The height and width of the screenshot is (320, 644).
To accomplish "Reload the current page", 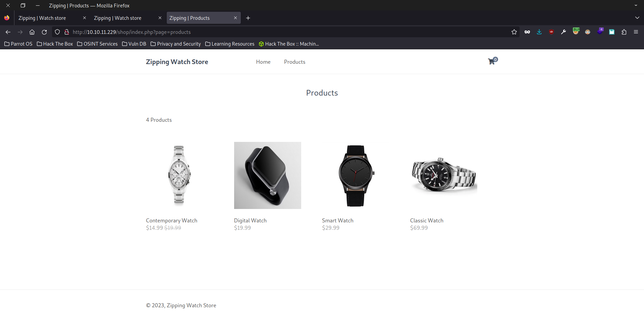I will click(x=44, y=32).
